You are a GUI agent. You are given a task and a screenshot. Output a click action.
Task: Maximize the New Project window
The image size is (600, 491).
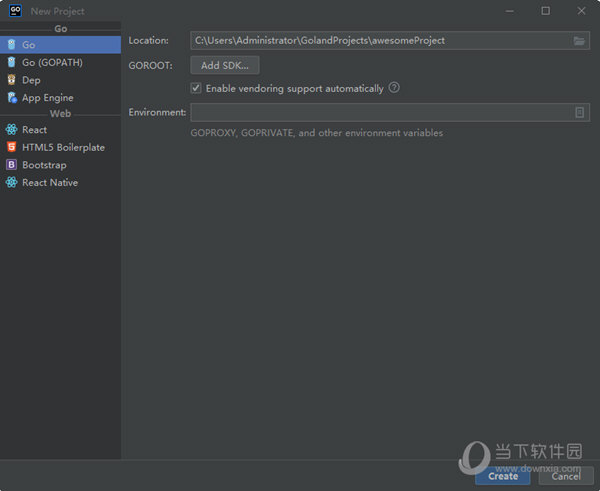coord(546,11)
